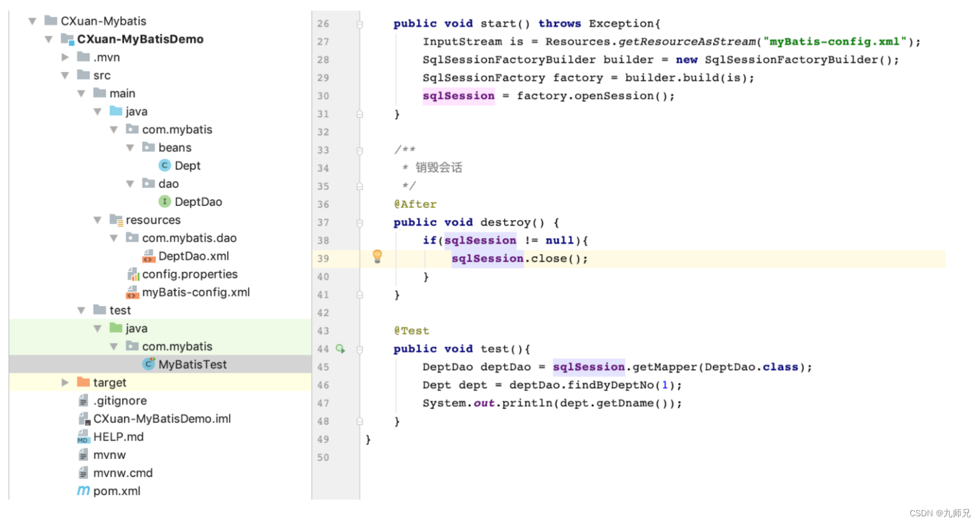Click the HELP.md markdown icon

(84, 437)
